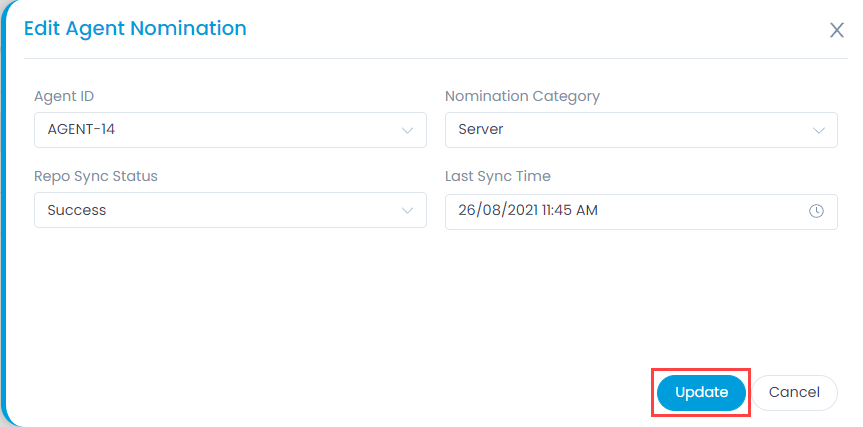This screenshot has height=427, width=863.
Task: Click the Agent ID field label
Action: pyautogui.click(x=64, y=96)
